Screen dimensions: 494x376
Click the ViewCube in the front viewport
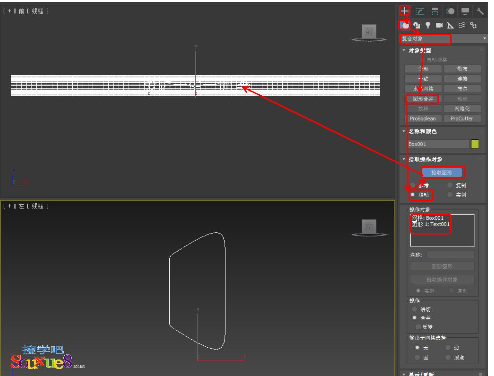click(369, 33)
